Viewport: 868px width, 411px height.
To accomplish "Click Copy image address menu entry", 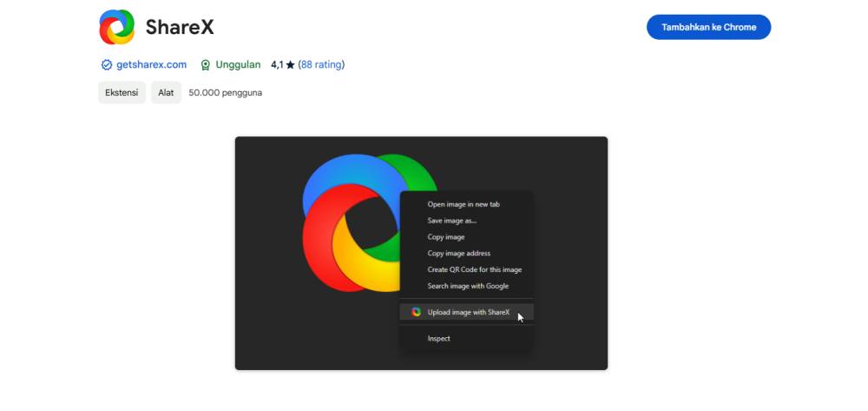I will pos(466,253).
